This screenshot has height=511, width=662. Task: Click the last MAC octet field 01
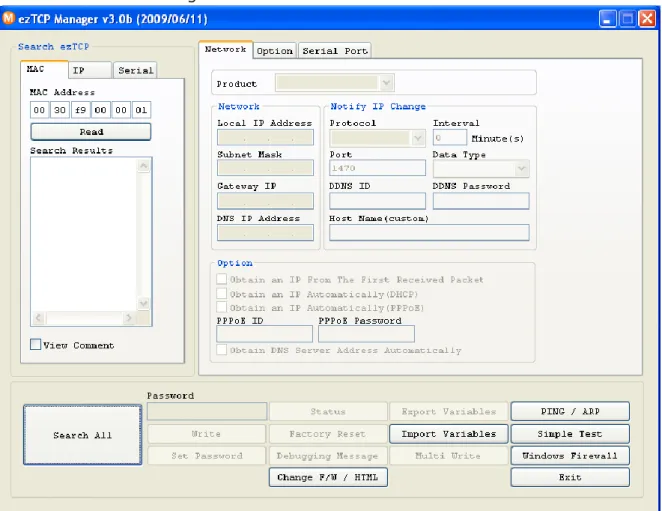click(x=141, y=110)
